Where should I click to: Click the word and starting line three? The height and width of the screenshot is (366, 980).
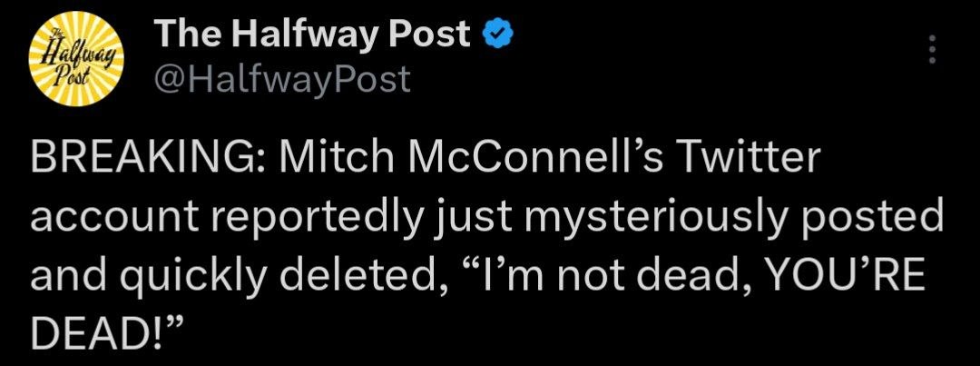pos(72,275)
